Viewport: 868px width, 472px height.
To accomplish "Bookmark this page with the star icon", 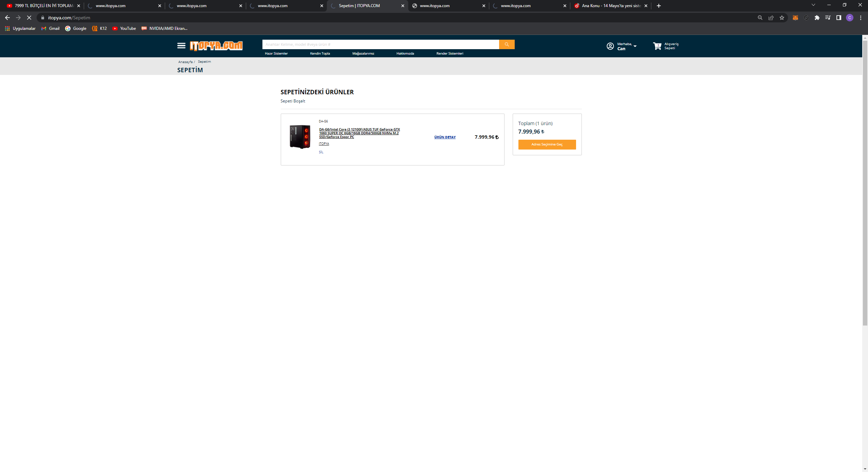I will point(782,18).
